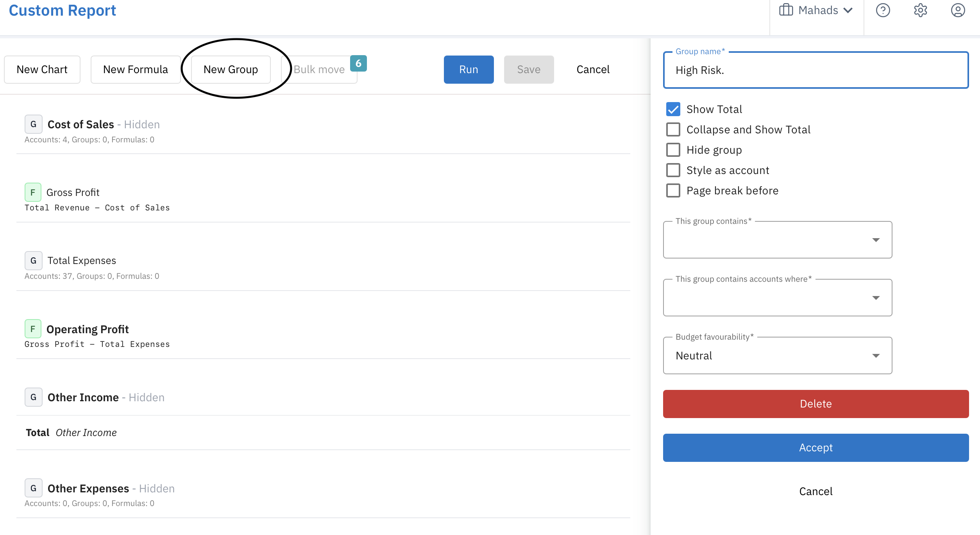Click the New Group toolbar button

[x=231, y=69]
